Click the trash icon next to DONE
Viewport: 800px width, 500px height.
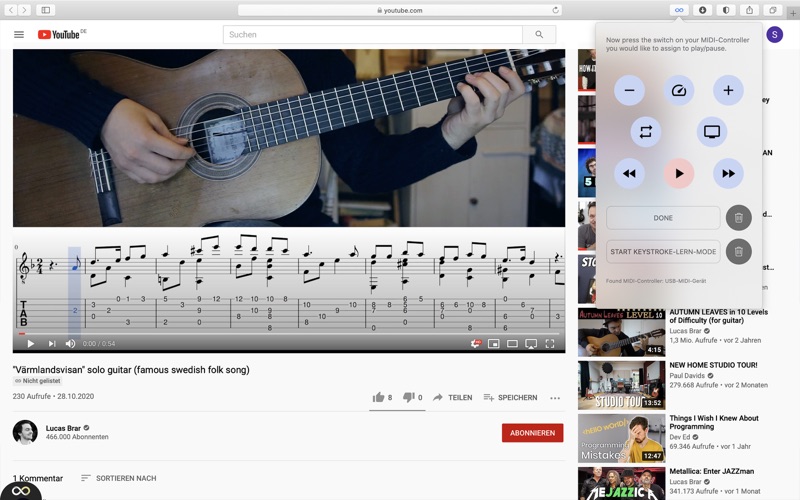pos(738,218)
